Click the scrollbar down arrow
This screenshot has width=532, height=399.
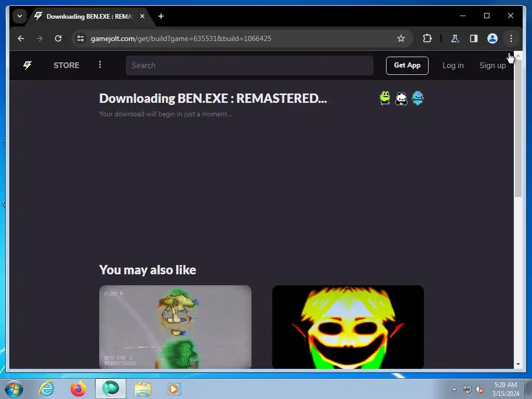pyautogui.click(x=518, y=364)
